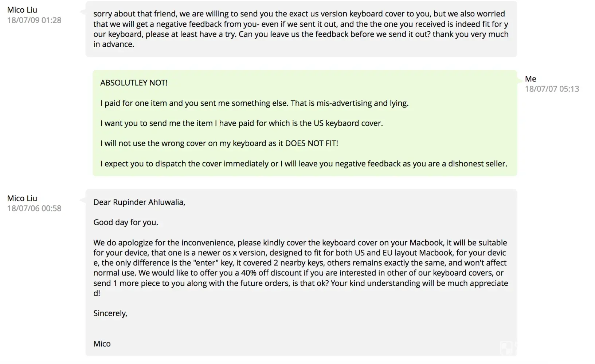The image size is (595, 364).
Task: Click the 'Sincerely,' sign-off
Action: (110, 313)
